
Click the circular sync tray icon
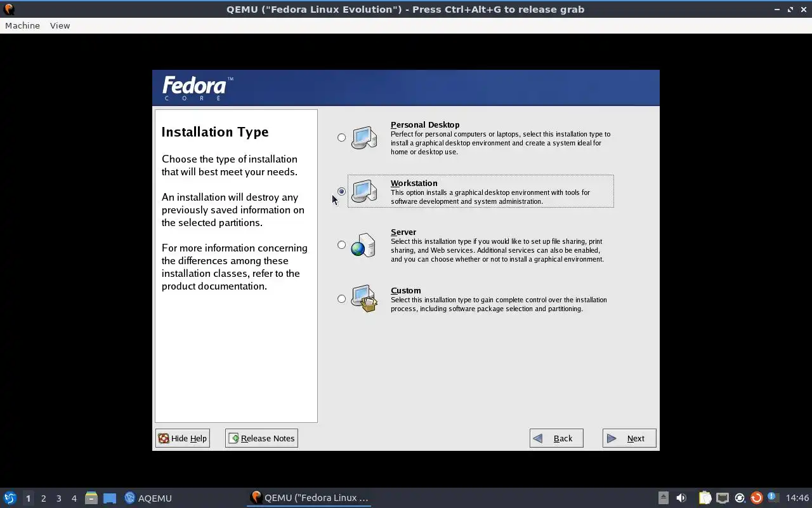pos(740,498)
